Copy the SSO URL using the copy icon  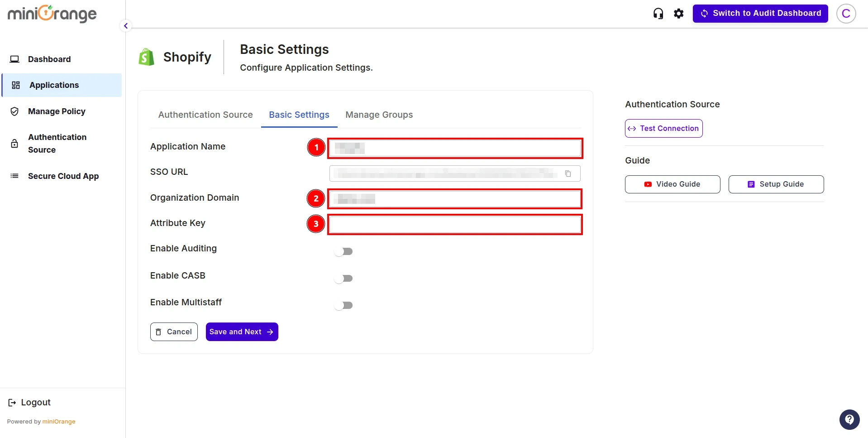568,173
